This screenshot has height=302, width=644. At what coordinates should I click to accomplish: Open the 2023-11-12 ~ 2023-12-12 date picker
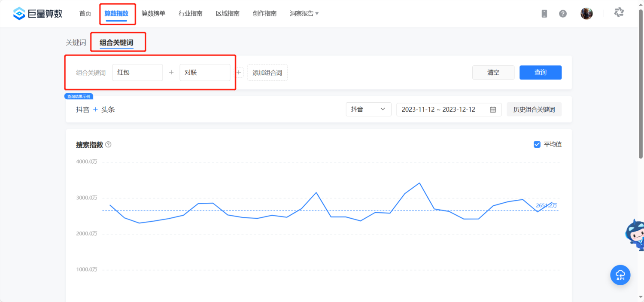click(x=449, y=110)
